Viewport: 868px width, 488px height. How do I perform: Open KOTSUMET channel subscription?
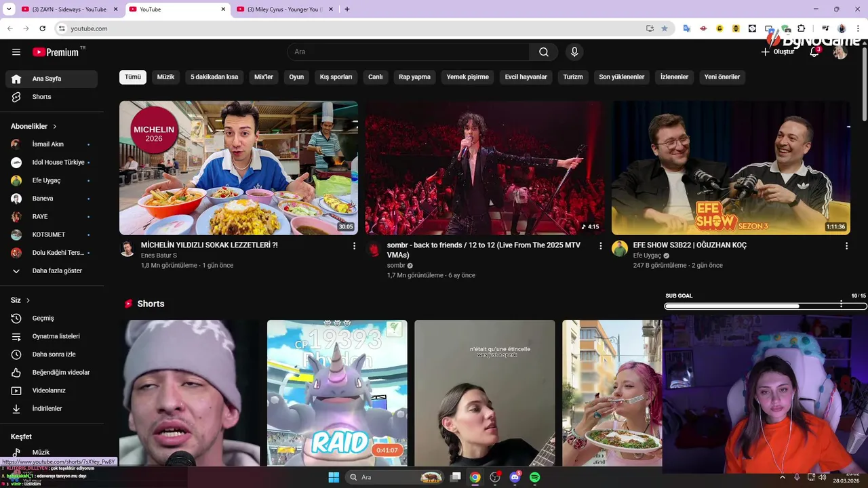[52, 235]
